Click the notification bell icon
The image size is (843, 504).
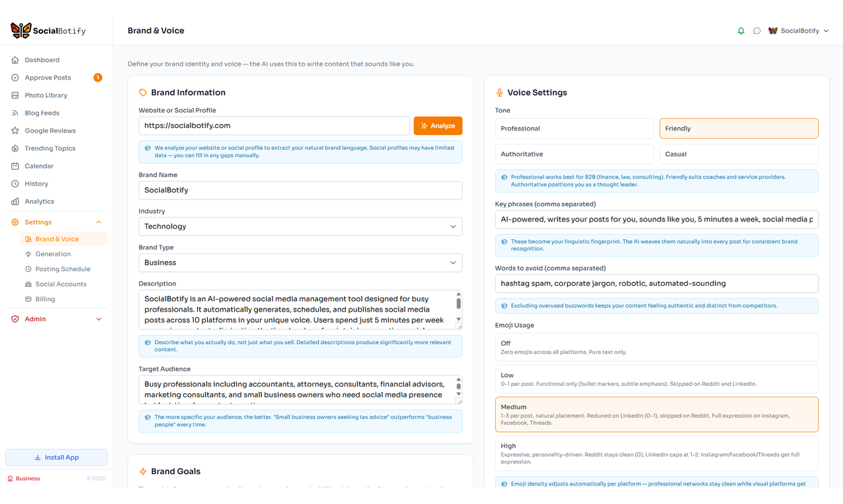[741, 30]
